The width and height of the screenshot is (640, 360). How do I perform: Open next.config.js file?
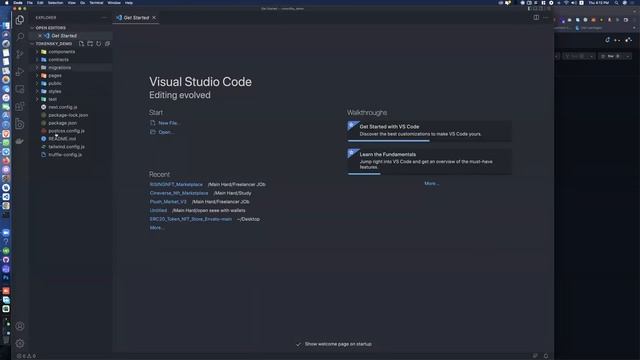pos(62,107)
